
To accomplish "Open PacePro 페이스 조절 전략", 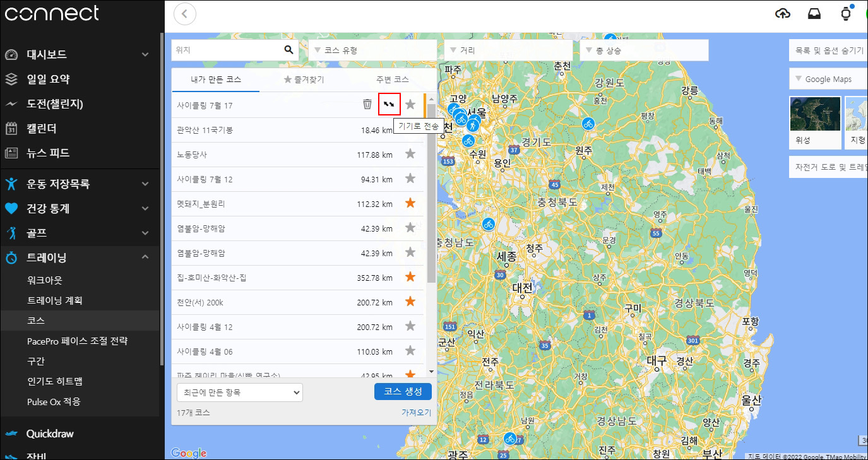I will (77, 341).
